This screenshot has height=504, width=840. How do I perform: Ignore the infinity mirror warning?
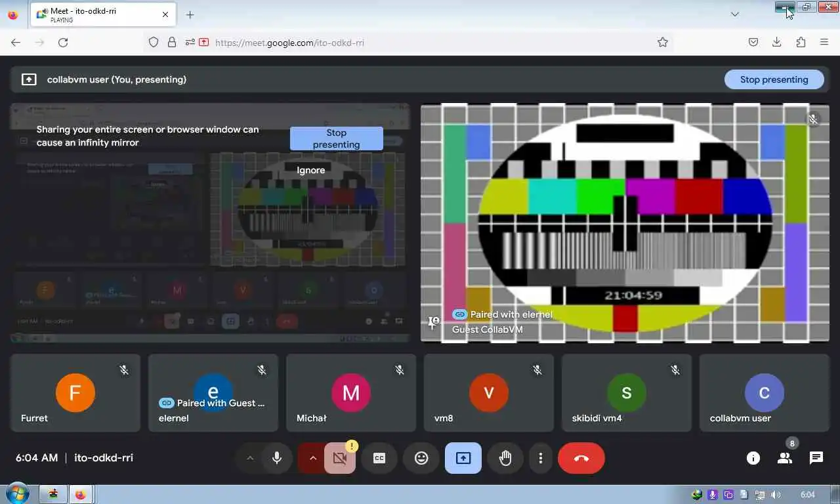311,170
